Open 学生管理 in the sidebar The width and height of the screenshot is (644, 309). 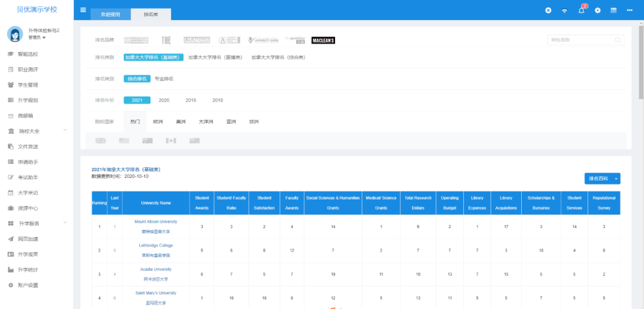pyautogui.click(x=28, y=85)
